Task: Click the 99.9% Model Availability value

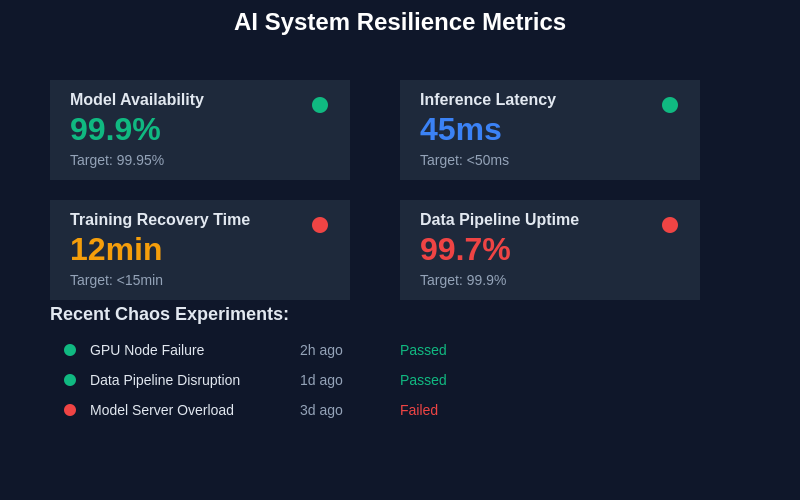Action: click(x=115, y=129)
